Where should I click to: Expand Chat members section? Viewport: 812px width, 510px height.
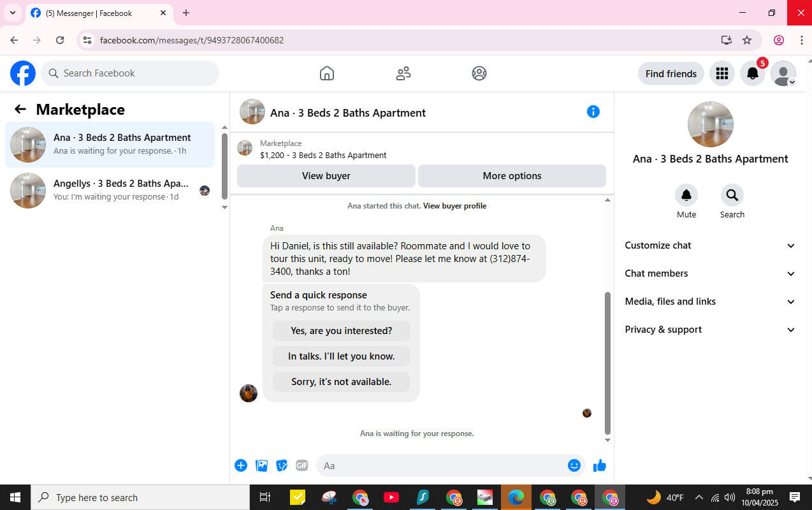[711, 273]
